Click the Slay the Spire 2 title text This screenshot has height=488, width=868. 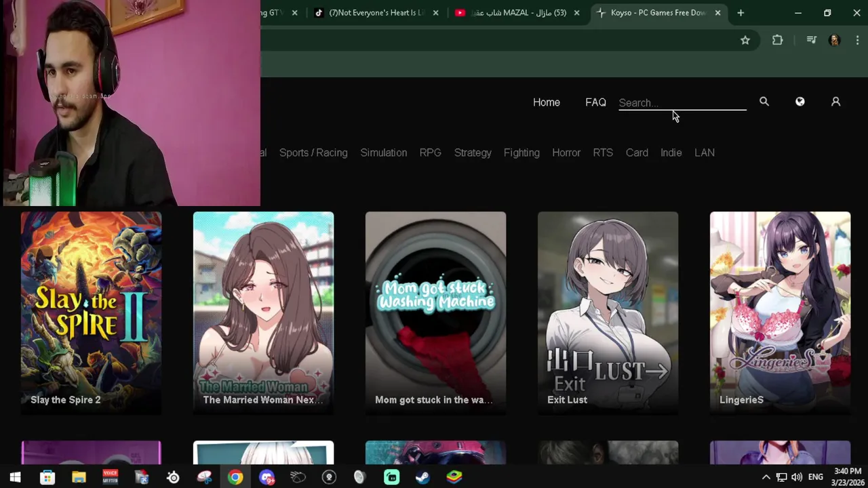pyautogui.click(x=66, y=400)
